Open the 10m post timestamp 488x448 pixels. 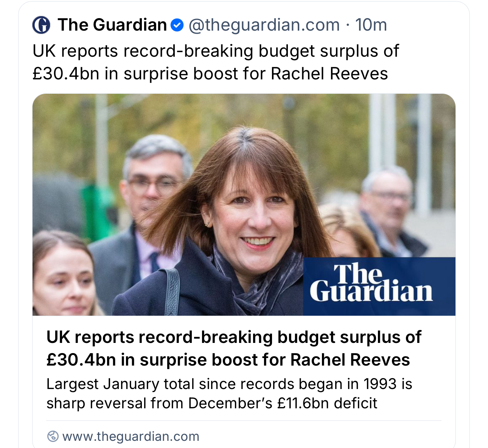[371, 25]
